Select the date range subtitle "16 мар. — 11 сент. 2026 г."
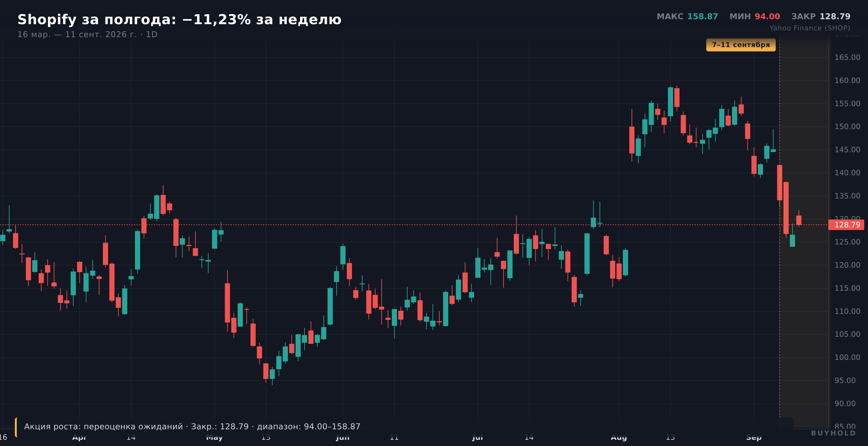868x446 pixels. click(77, 34)
